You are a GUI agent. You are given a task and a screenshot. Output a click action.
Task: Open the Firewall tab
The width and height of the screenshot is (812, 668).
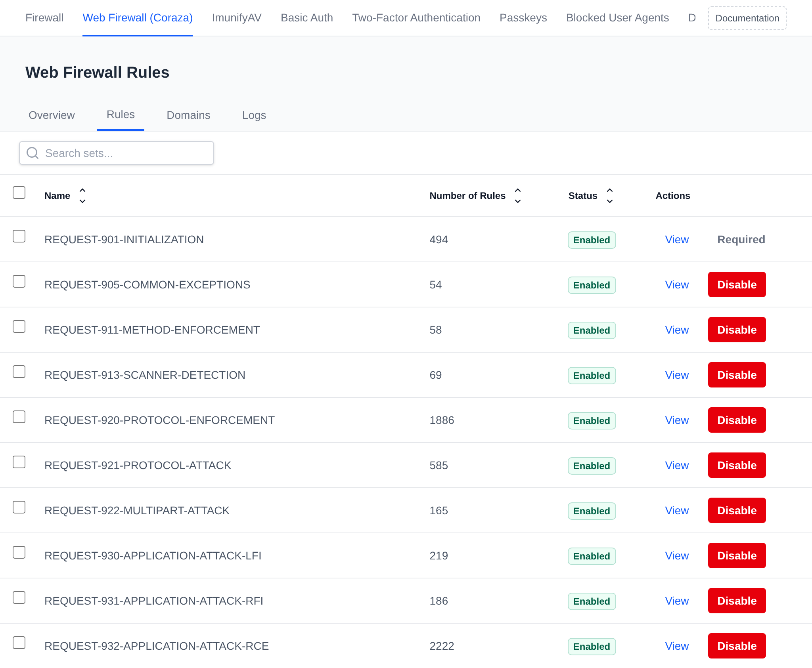[x=44, y=18]
